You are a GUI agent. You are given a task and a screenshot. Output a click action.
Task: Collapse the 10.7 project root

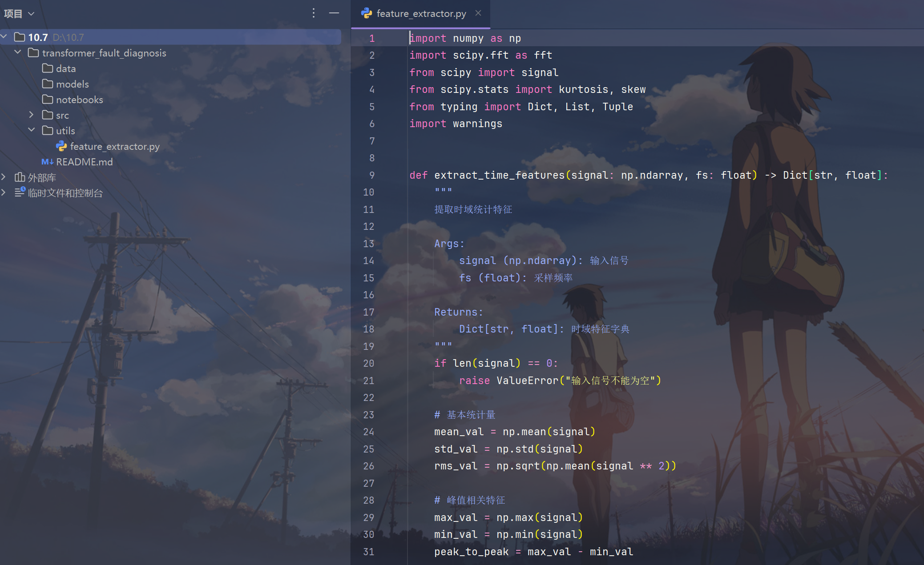(4, 37)
